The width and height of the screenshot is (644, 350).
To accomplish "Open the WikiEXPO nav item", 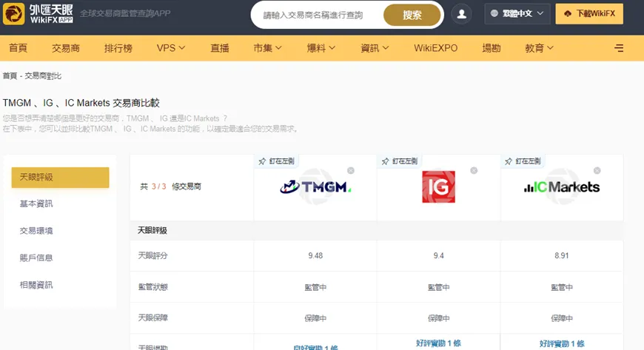I will (436, 48).
